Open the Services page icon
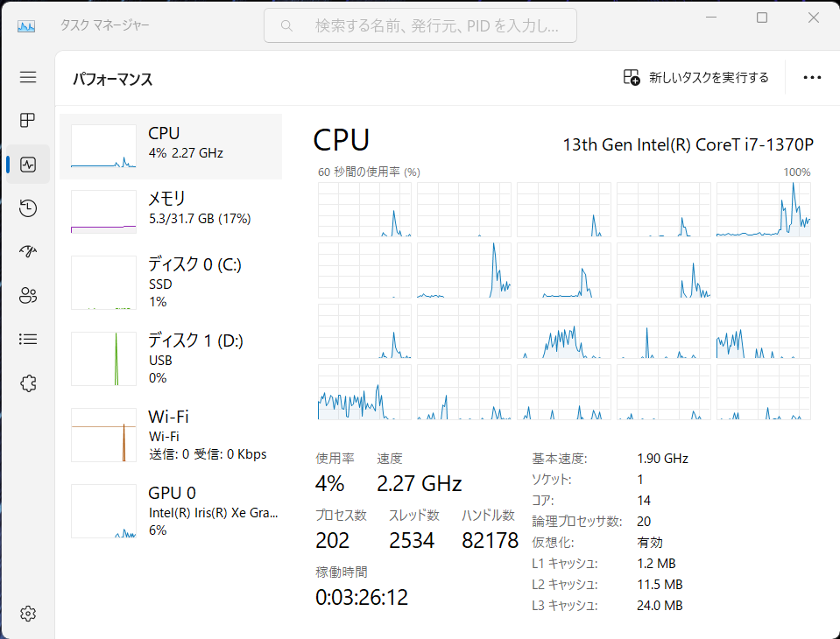Image resolution: width=840 pixels, height=639 pixels. tap(28, 383)
